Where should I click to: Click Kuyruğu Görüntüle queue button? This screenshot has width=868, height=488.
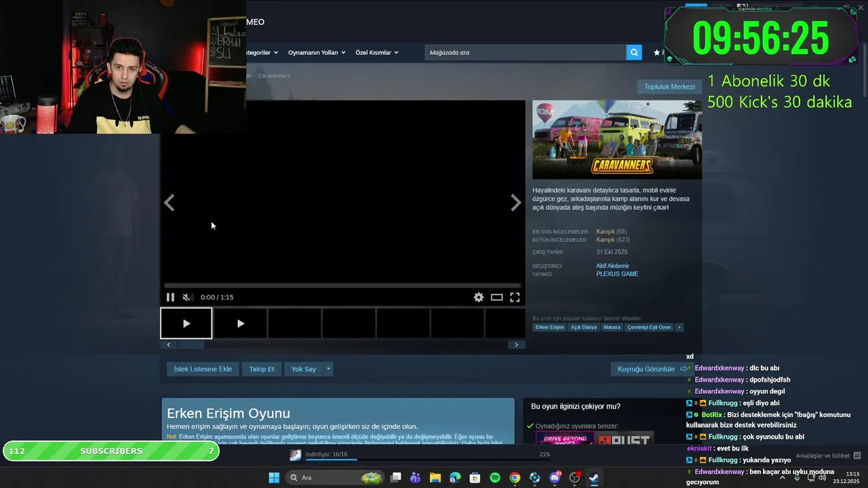pos(652,369)
